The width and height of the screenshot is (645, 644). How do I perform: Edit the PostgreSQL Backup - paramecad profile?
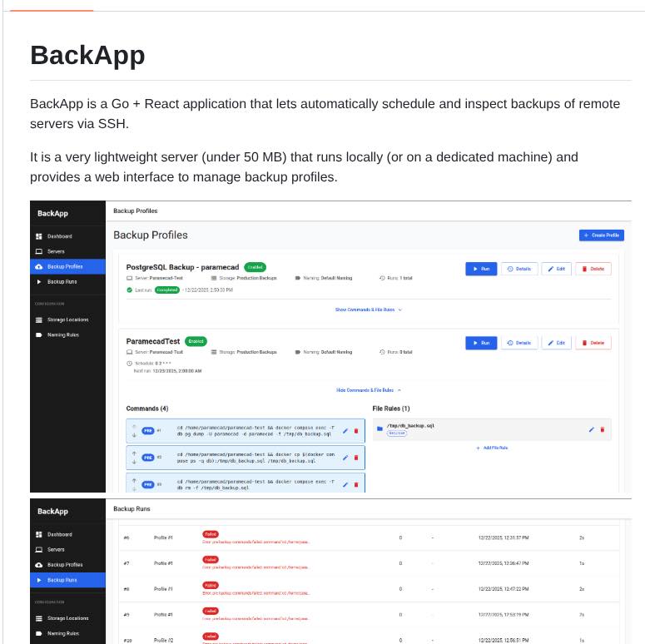pos(557,269)
